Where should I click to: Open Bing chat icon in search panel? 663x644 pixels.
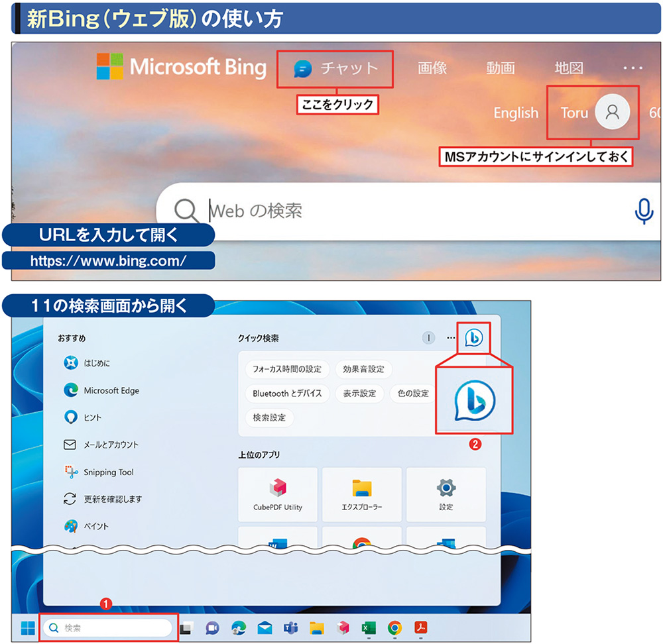coord(474,338)
